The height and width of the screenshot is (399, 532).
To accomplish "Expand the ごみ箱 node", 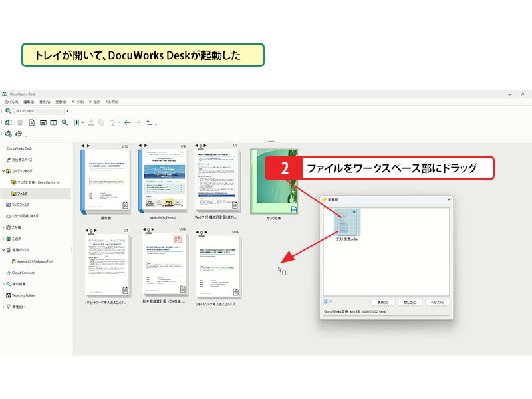I will [x=3, y=227].
